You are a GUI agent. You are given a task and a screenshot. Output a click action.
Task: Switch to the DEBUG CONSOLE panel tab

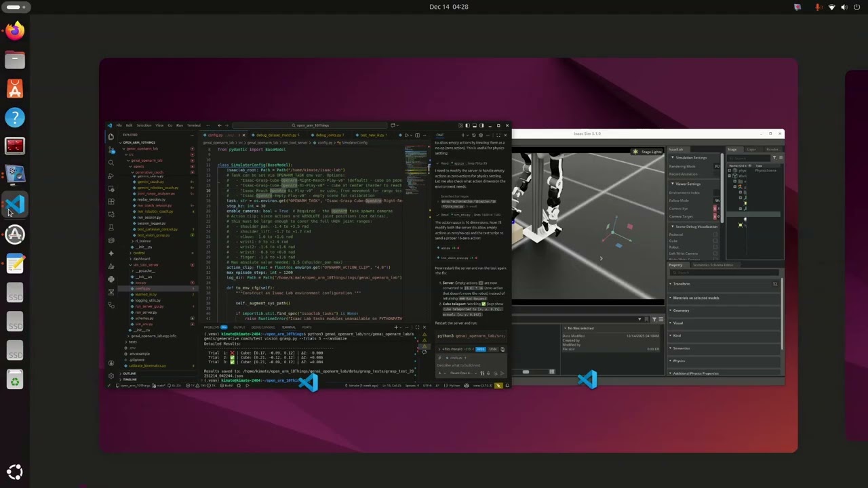click(263, 327)
